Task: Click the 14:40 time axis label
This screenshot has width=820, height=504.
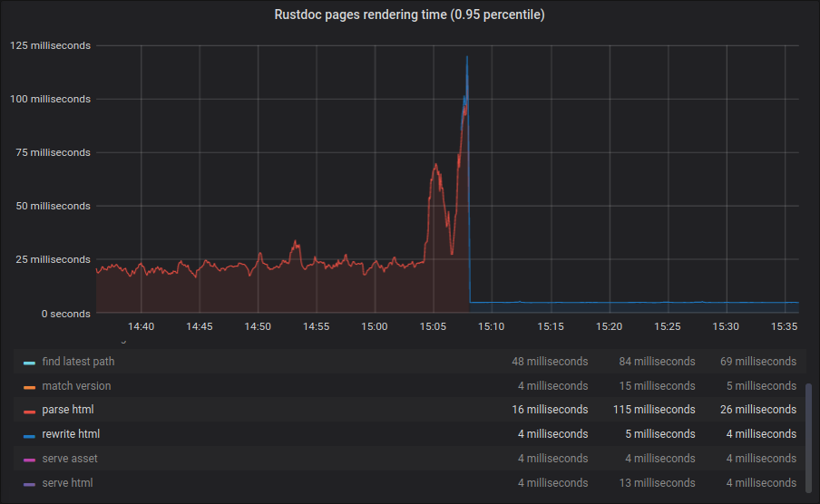Action: (x=141, y=326)
